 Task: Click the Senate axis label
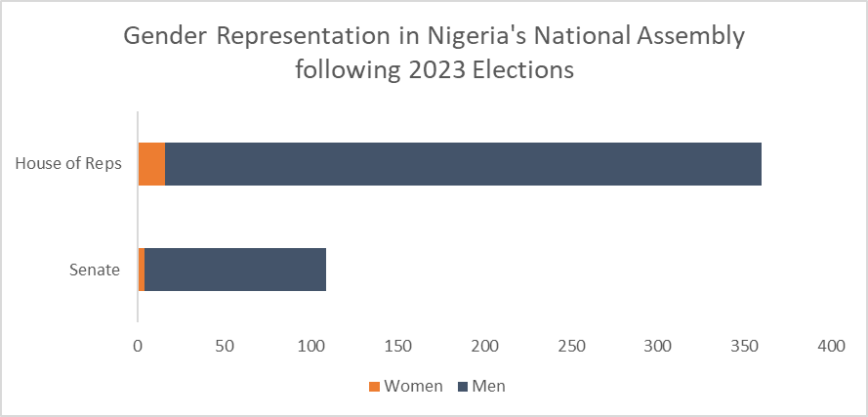coord(95,270)
